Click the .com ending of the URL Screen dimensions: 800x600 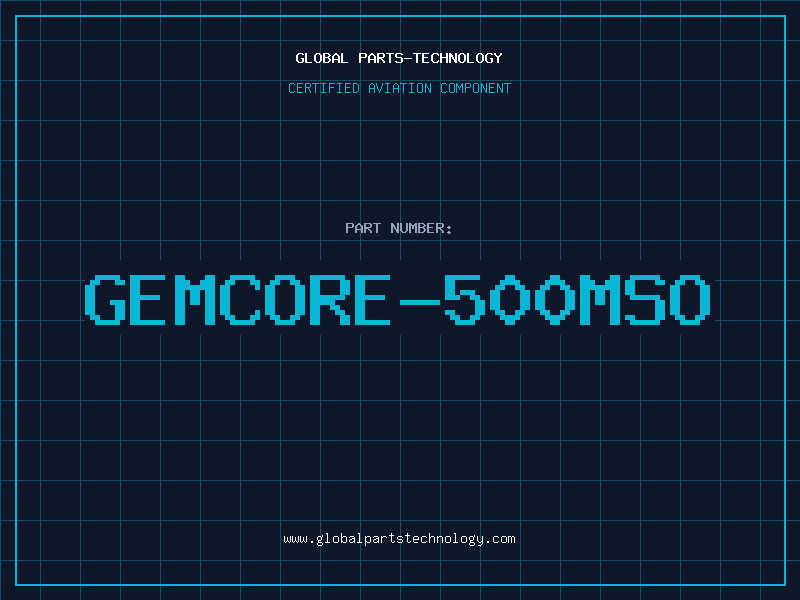[499, 539]
